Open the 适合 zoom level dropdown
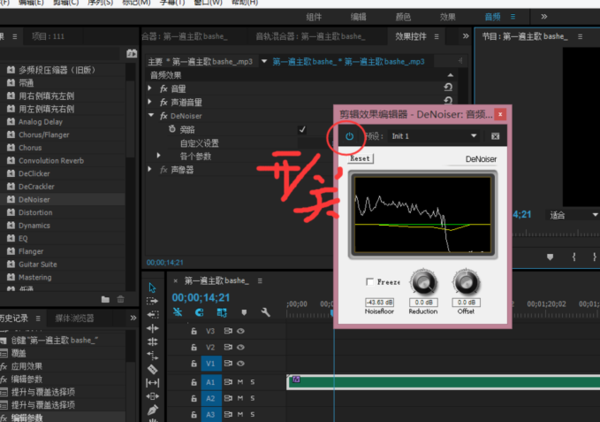Image resolution: width=600 pixels, height=422 pixels. click(x=573, y=215)
